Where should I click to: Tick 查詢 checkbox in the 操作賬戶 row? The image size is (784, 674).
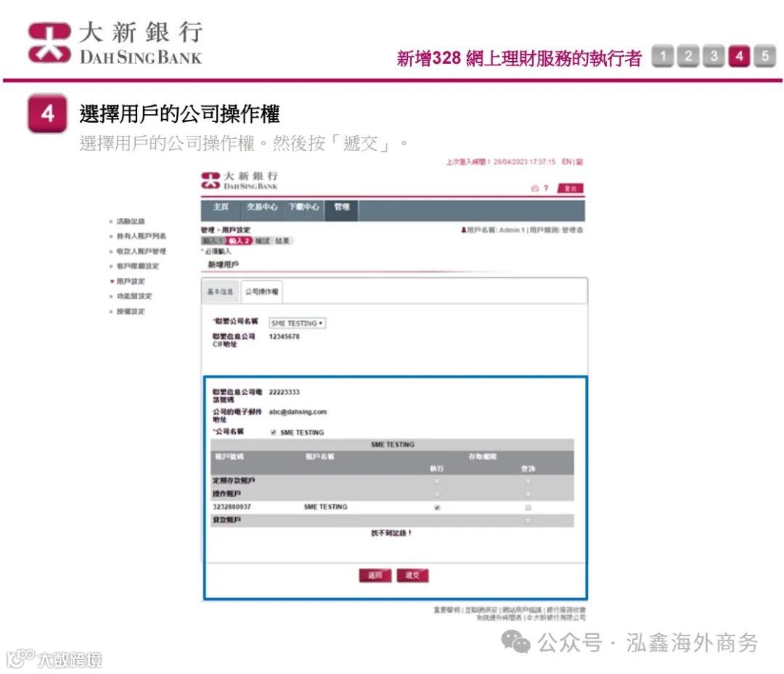(x=528, y=495)
